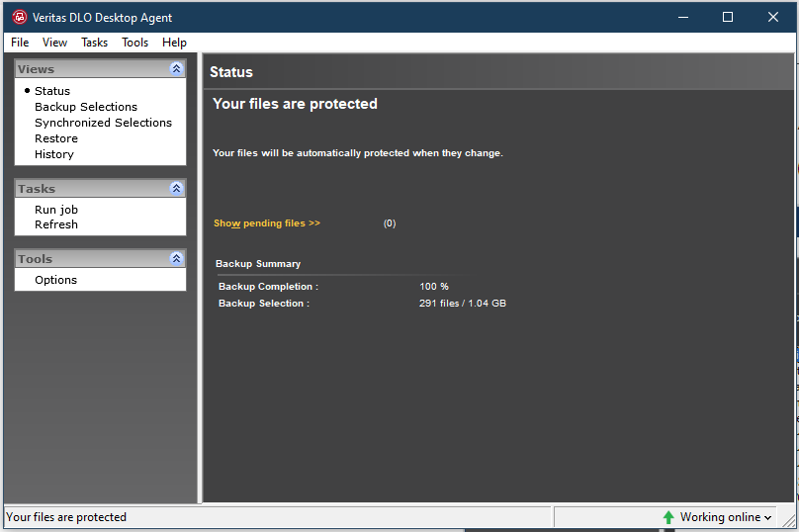Open the File menu
The width and height of the screenshot is (799, 532).
20,43
